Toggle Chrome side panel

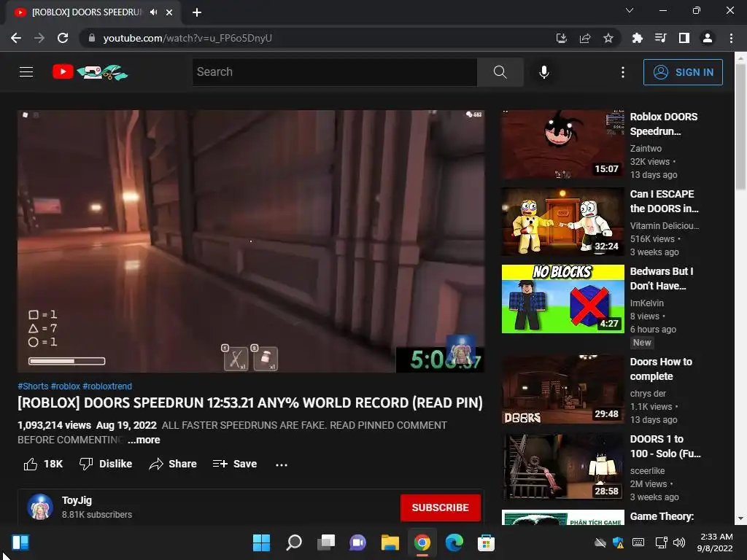tap(684, 38)
